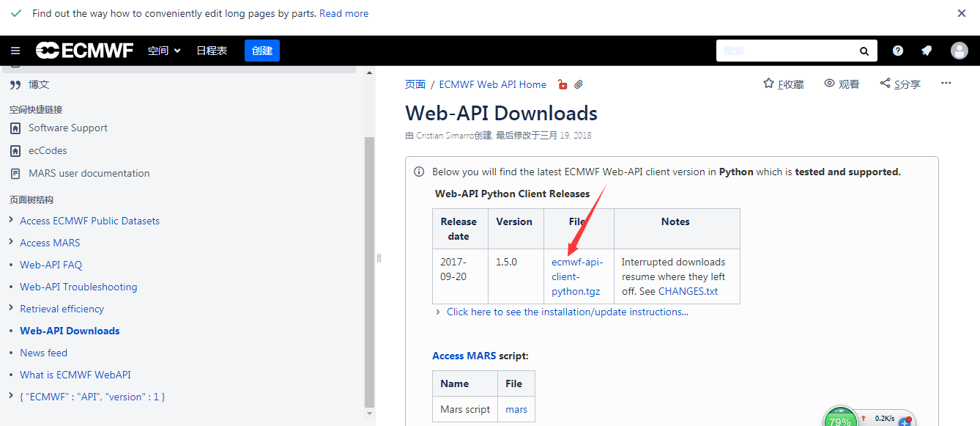Click the Software Support shortcut link

[x=68, y=128]
